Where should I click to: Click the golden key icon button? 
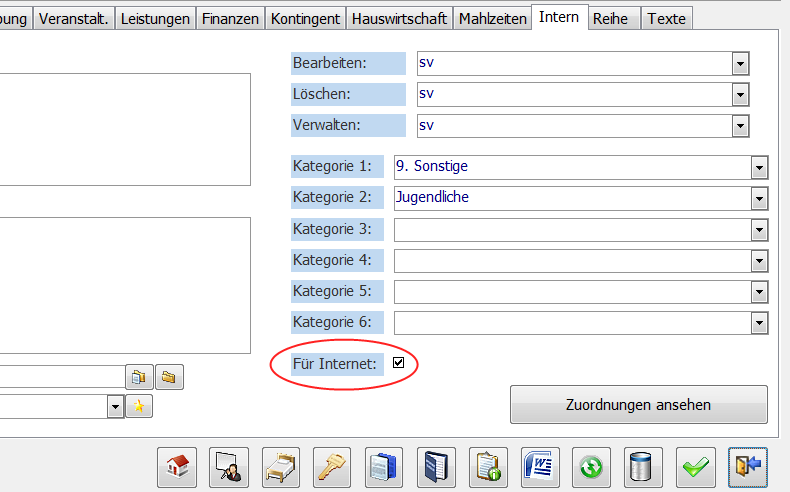click(x=332, y=467)
